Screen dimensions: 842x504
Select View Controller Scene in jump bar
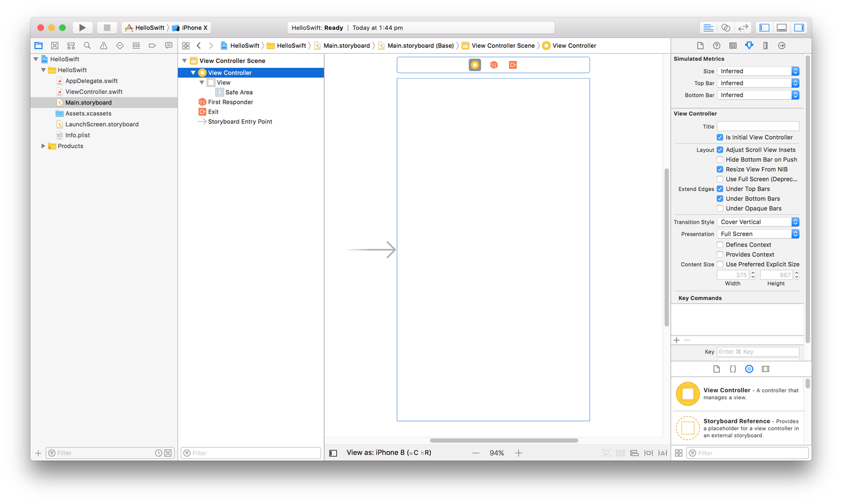[x=498, y=46]
